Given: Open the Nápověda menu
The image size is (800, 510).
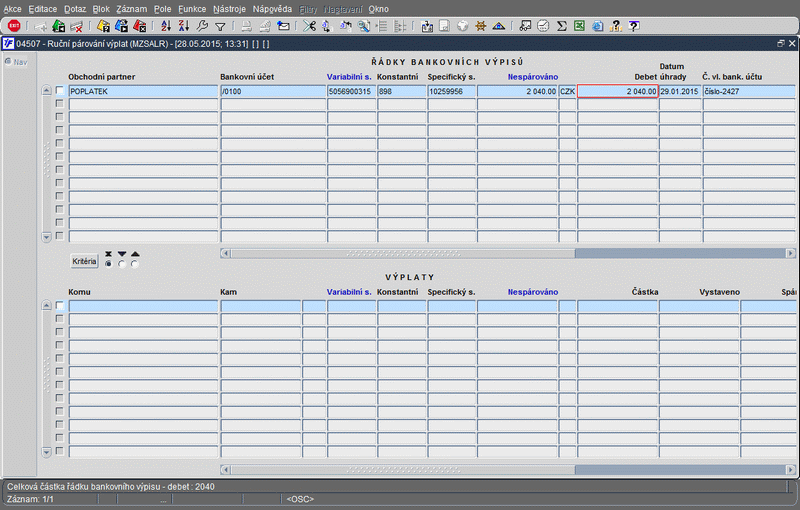Looking at the screenshot, I should (x=272, y=9).
